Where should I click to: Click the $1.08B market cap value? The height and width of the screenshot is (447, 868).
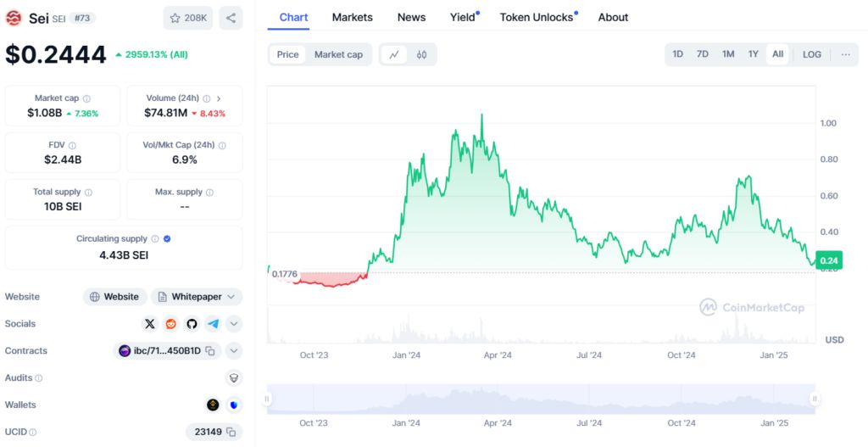45,113
